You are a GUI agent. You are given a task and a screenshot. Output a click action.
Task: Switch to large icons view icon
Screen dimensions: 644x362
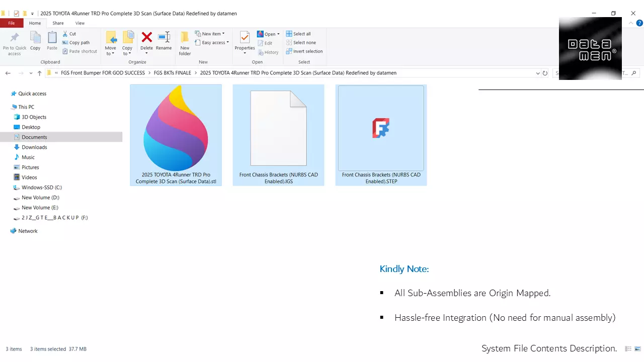pyautogui.click(x=637, y=349)
